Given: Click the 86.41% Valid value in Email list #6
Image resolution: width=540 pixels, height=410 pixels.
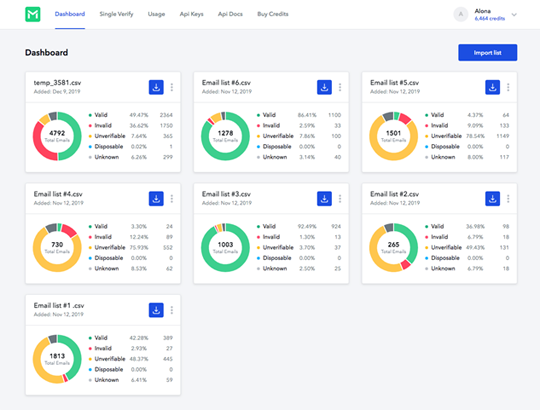Looking at the screenshot, I should click(x=307, y=115).
